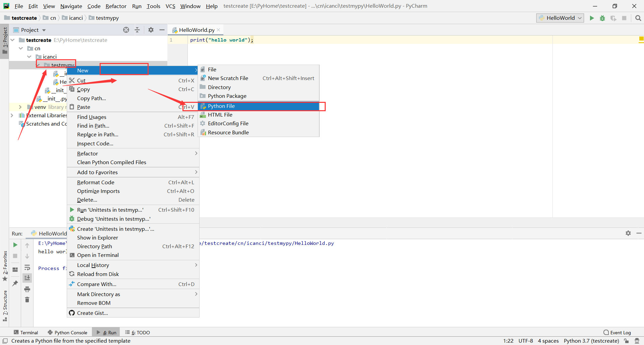Click the 1:22 cursor position indicator
This screenshot has width=644, height=345.
[x=508, y=341]
